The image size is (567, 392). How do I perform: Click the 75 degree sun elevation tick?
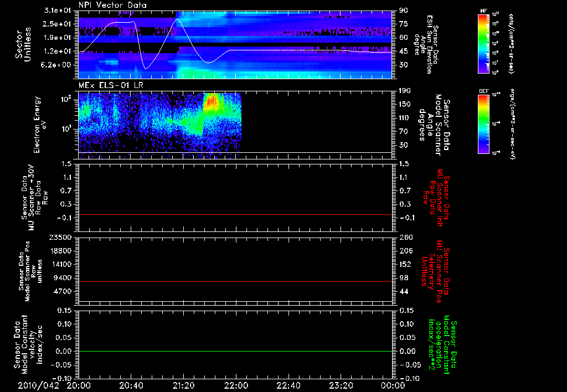(x=404, y=24)
